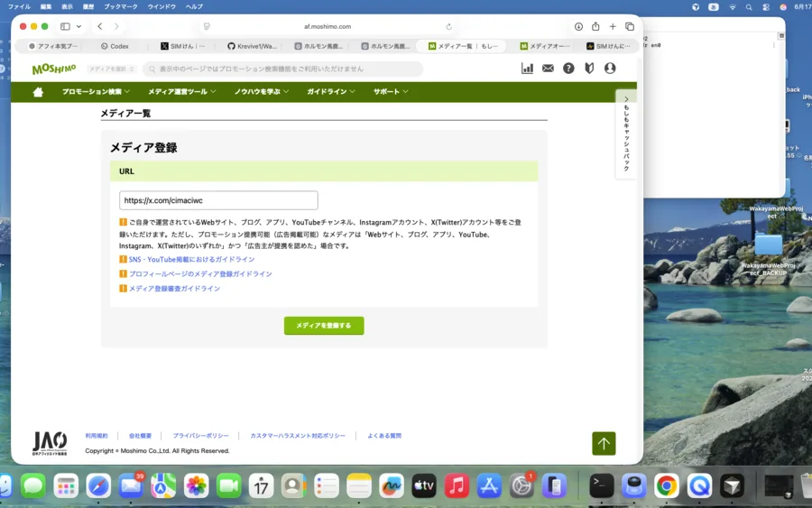The height and width of the screenshot is (508, 812).
Task: Open Calendar from the Dock
Action: coord(261,485)
